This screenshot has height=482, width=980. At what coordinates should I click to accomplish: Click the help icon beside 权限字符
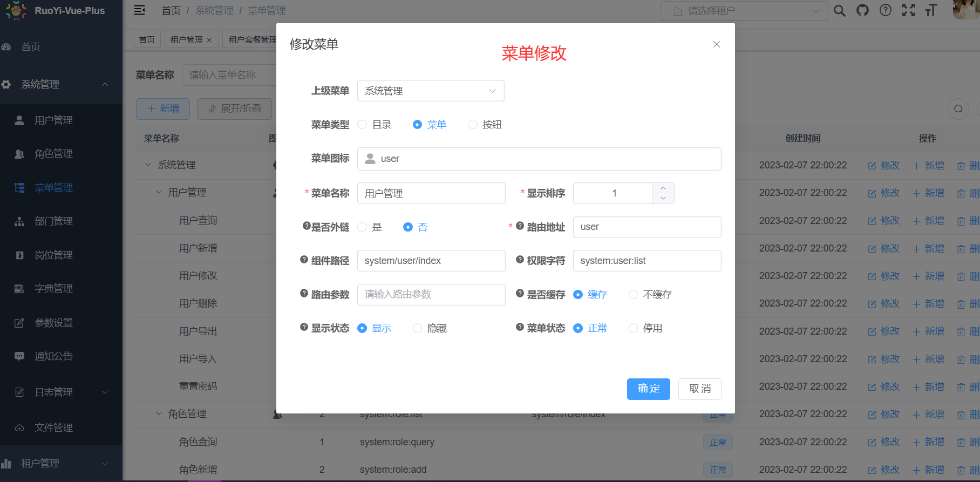click(x=520, y=260)
